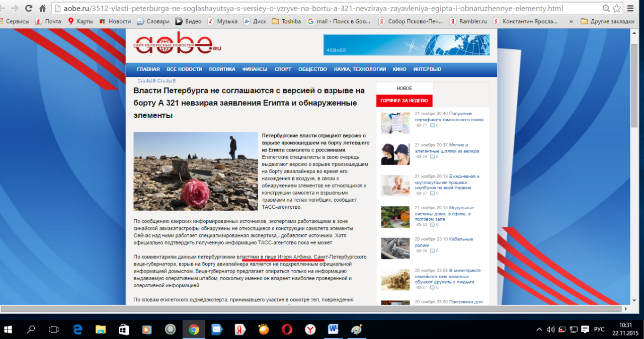Reload the page in Chrome

pyautogui.click(x=29, y=9)
